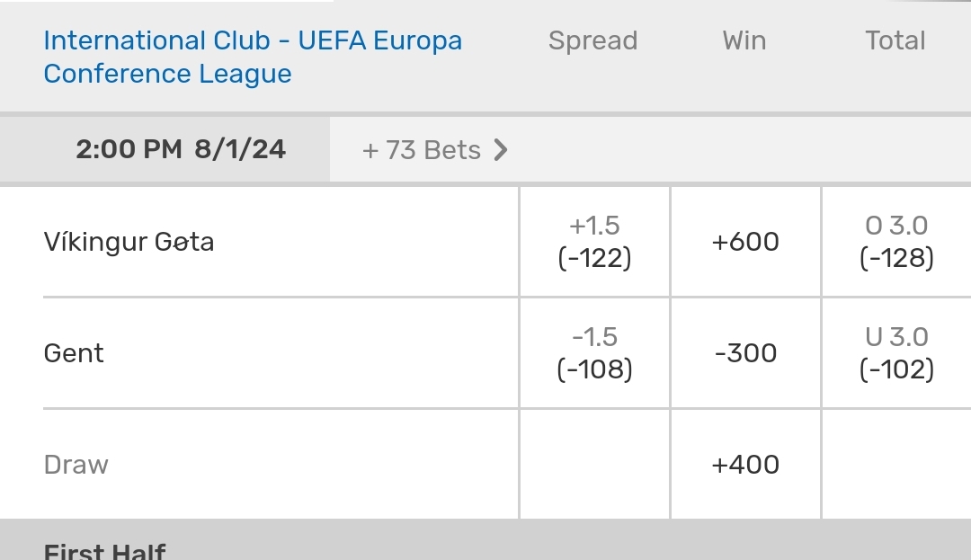Click the 2:00 PM 8/1/24 match time

pos(181,149)
